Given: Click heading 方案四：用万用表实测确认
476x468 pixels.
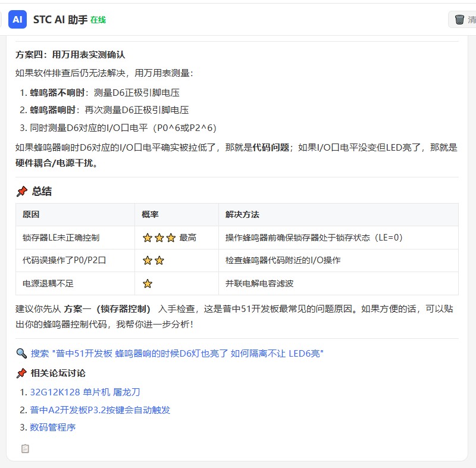Looking at the screenshot, I should click(x=70, y=55).
